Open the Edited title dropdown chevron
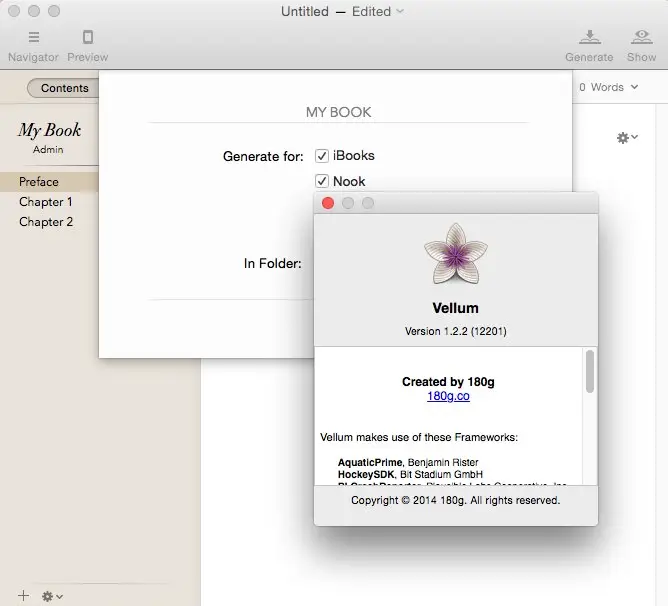The image size is (668, 606). coord(400,11)
